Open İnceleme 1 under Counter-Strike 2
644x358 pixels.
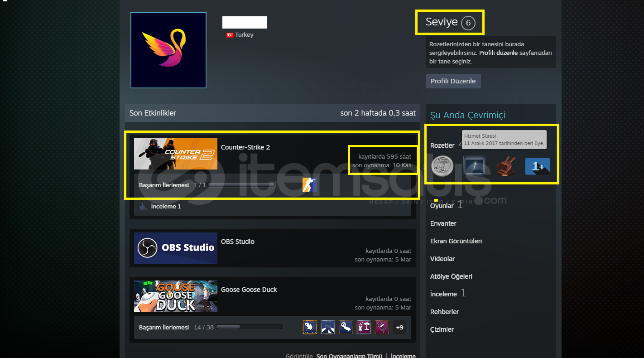coord(166,207)
